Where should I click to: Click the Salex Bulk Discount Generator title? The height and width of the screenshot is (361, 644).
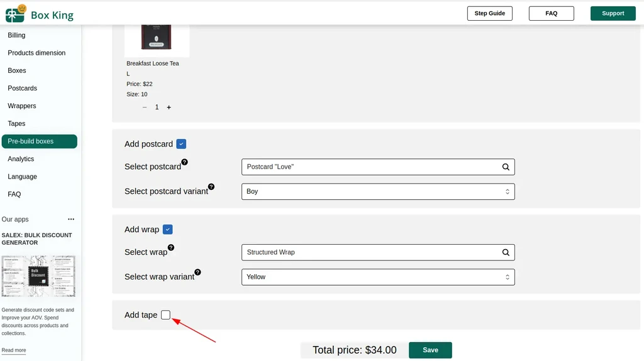tap(36, 238)
